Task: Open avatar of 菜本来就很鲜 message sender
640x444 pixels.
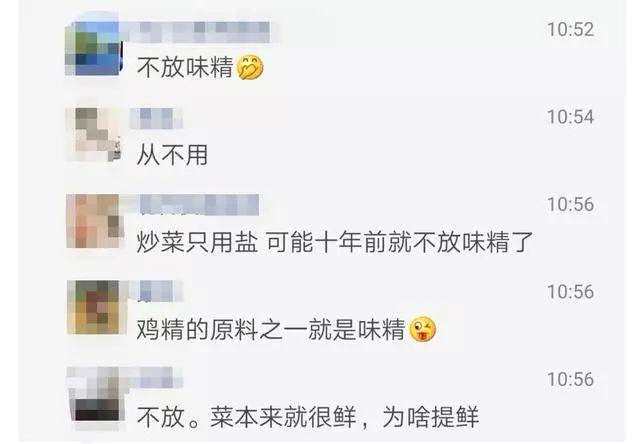Action: click(94, 394)
